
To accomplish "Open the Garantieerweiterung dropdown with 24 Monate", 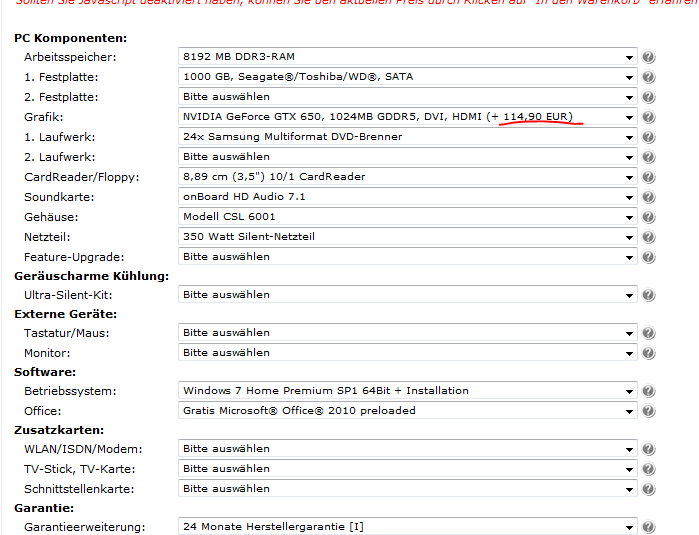I will click(x=407, y=527).
